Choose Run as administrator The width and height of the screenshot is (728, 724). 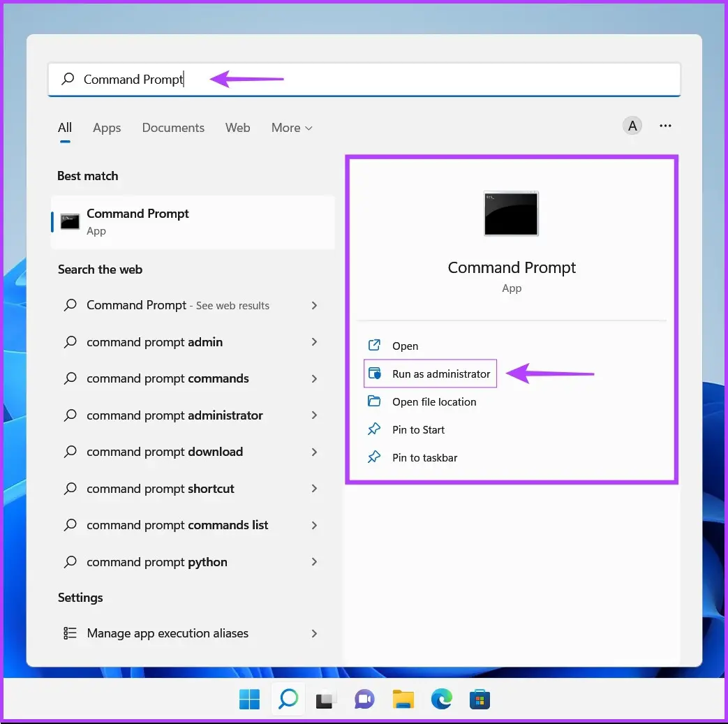[x=440, y=374]
